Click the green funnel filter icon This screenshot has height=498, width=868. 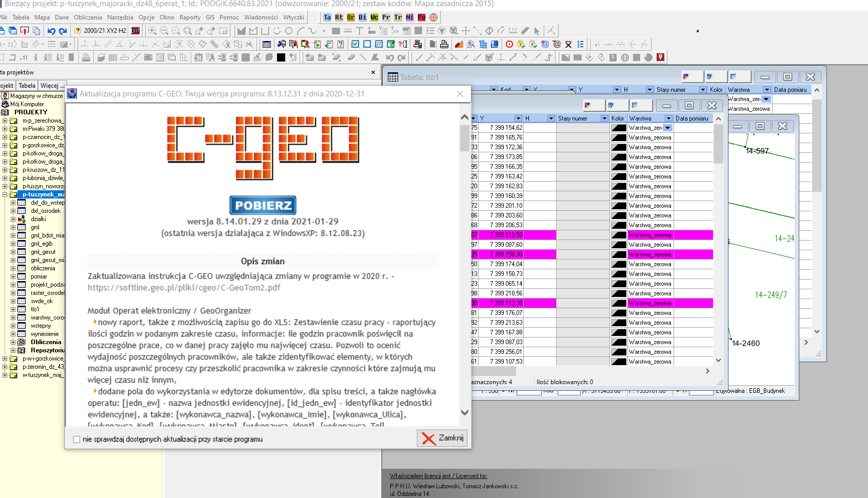(x=391, y=44)
